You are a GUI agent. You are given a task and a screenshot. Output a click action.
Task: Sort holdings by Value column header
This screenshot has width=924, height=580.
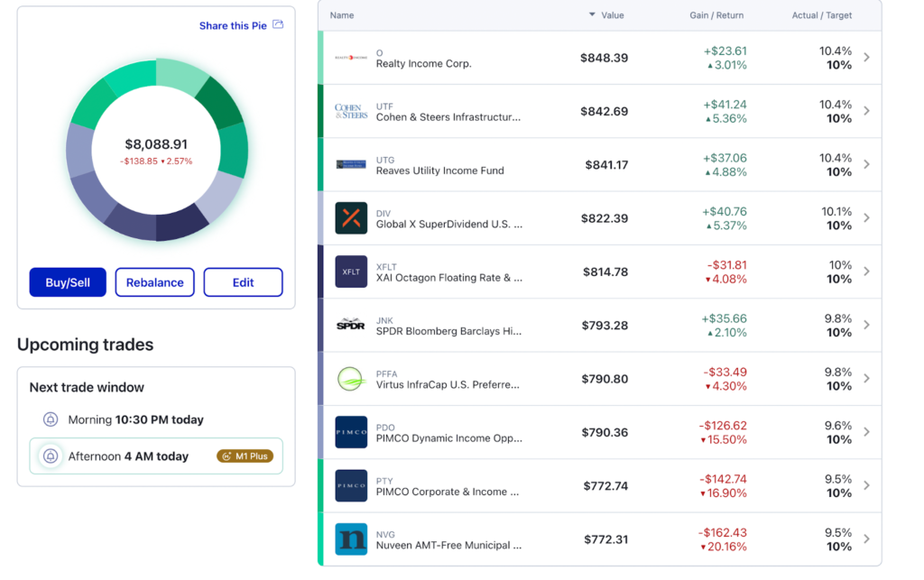(612, 15)
